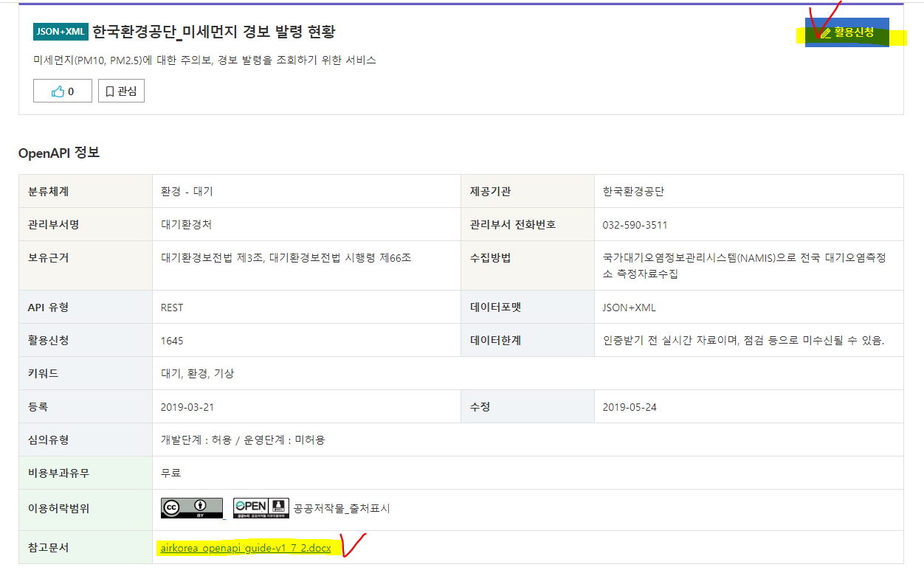This screenshot has width=924, height=573.
Task: Click the JSON+XML format badge
Action: 61,32
